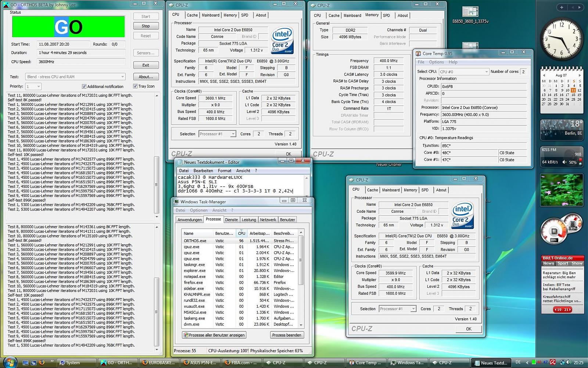Toggle the Tray Icon checkbox in ORTHOS

135,86
